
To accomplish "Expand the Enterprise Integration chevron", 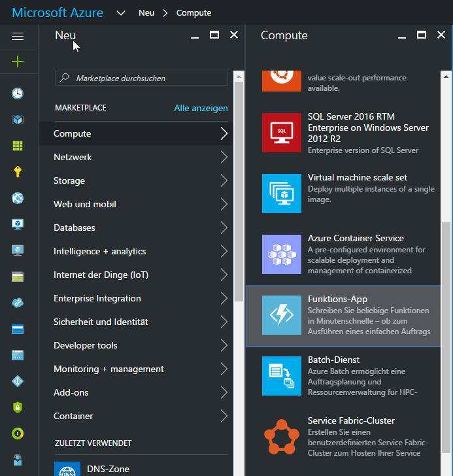I will tap(224, 298).
